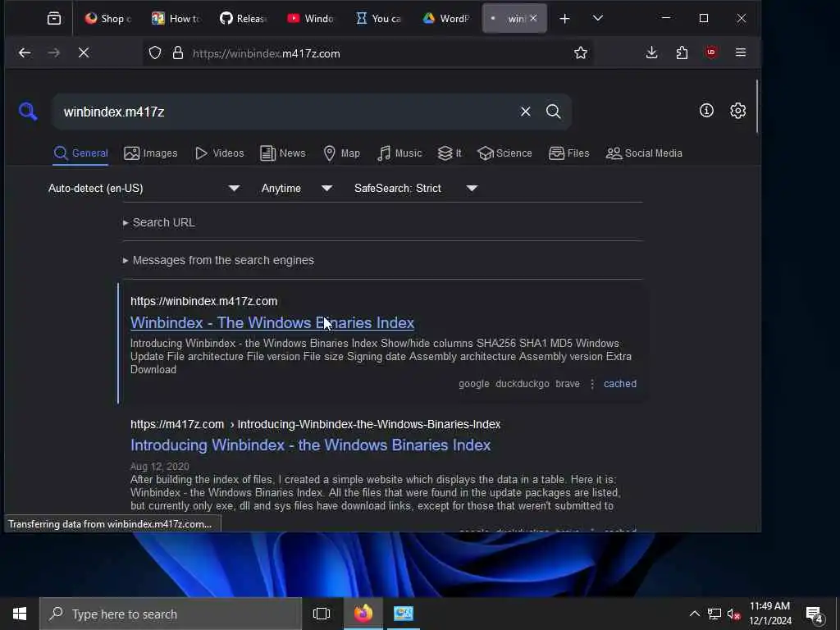Go back using the browser back arrow
This screenshot has width=840, height=630.
pos(25,53)
